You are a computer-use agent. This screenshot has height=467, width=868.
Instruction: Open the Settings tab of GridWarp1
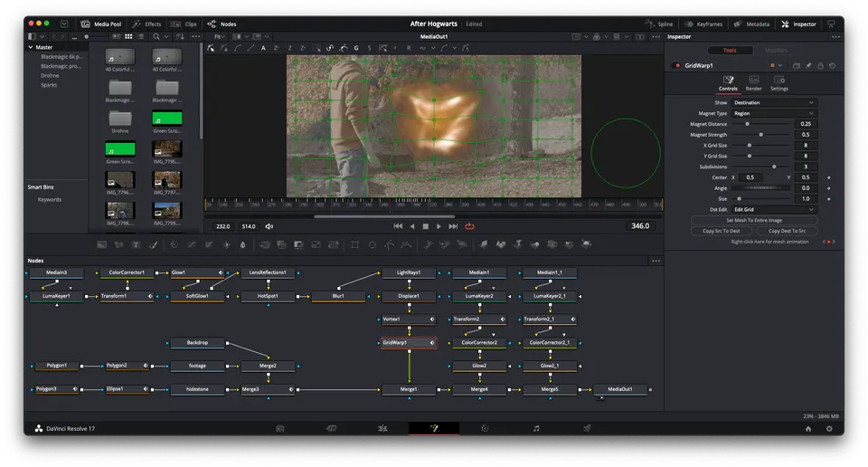pyautogui.click(x=778, y=83)
